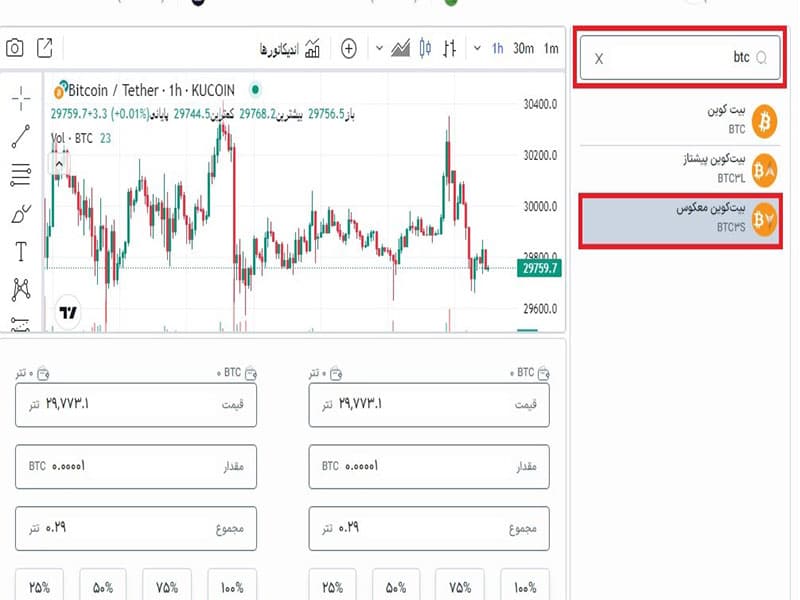Image resolution: width=800 pixels, height=600 pixels.
Task: Choose 25% in the left order form
Action: (x=39, y=586)
